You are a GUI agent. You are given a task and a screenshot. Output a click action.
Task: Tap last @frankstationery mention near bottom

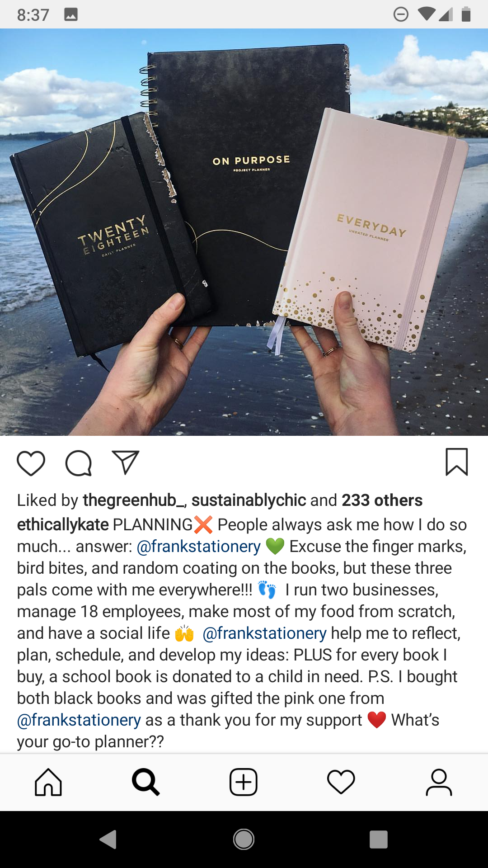(x=79, y=720)
